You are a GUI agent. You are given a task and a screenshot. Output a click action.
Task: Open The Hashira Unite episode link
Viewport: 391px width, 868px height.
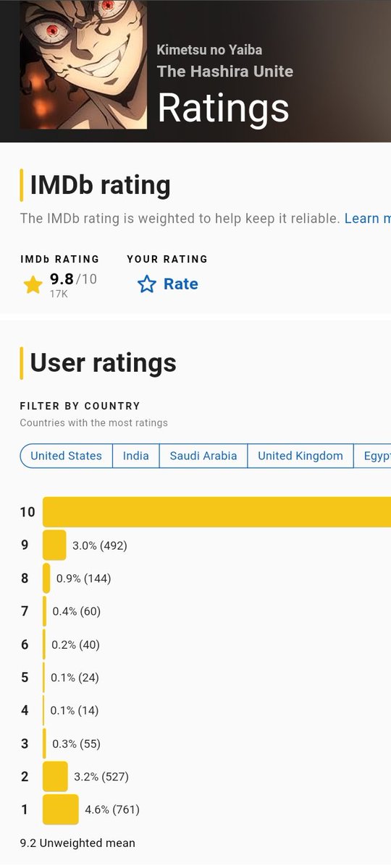[225, 71]
